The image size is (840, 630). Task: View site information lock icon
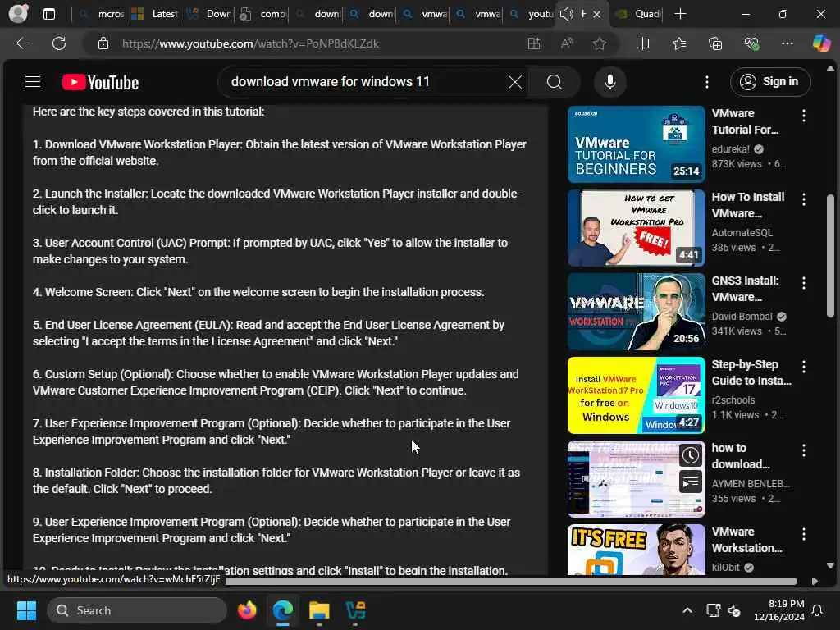click(103, 43)
